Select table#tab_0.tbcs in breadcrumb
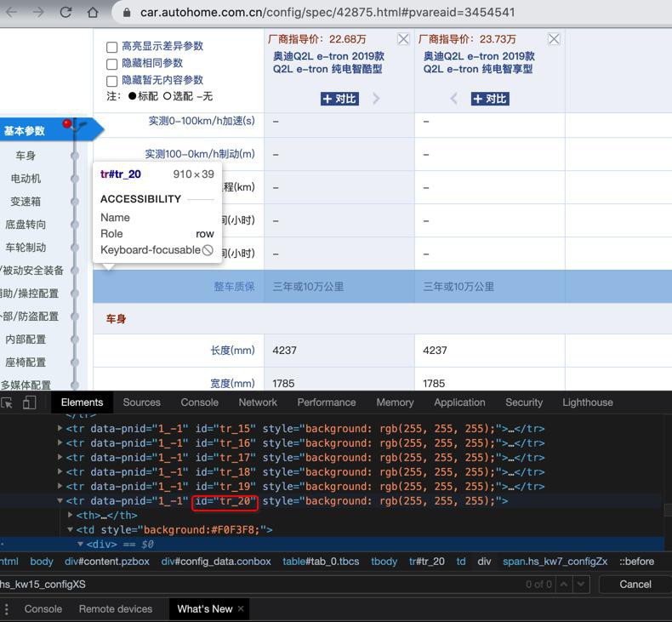Screen dimensions: 672x622 [x=321, y=561]
